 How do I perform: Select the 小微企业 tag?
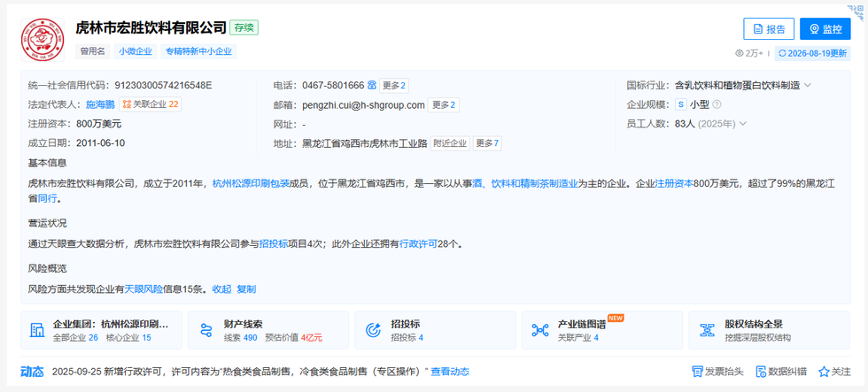(136, 51)
